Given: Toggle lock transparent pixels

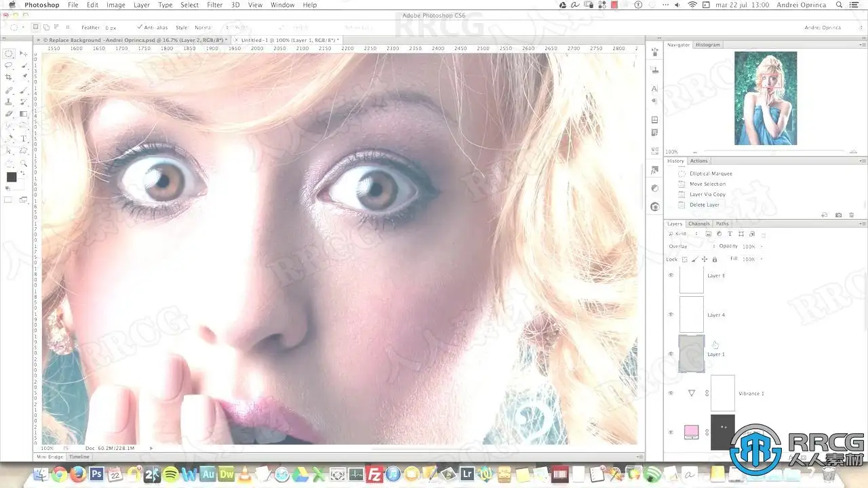Looking at the screenshot, I should coord(685,259).
